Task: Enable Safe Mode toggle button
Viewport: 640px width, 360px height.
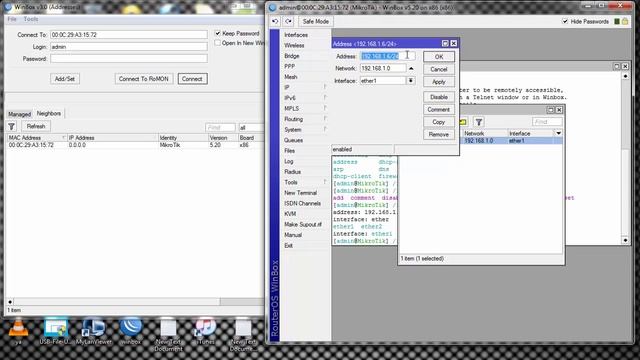Action: [316, 21]
